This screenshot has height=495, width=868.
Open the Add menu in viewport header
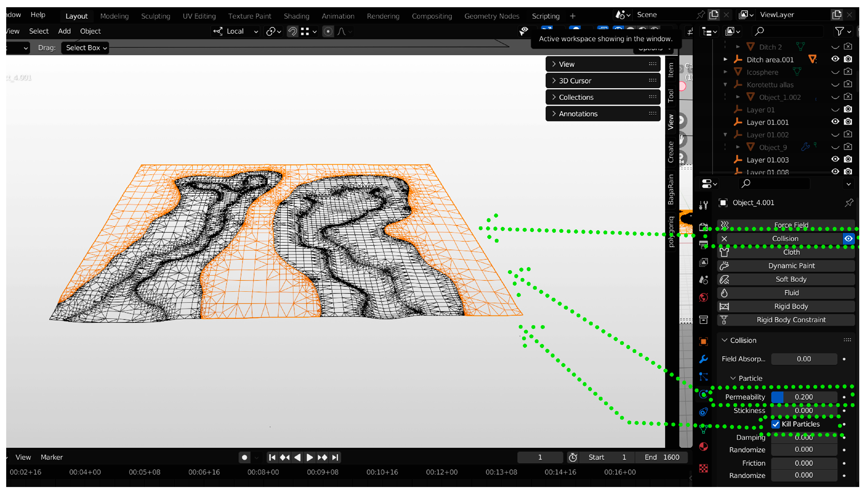[64, 31]
